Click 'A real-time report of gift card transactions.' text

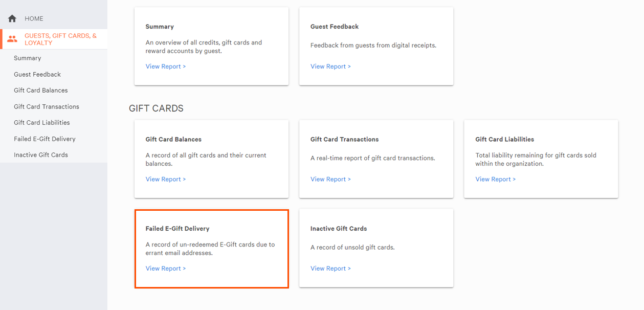point(373,158)
